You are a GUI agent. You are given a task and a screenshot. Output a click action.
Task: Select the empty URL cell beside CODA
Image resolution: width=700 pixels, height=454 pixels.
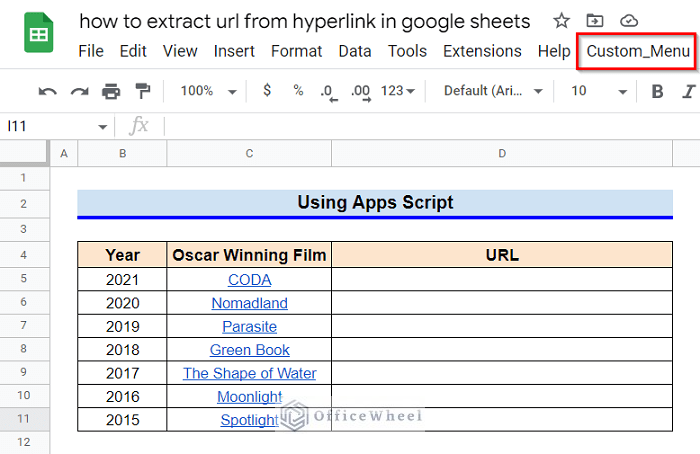(502, 280)
